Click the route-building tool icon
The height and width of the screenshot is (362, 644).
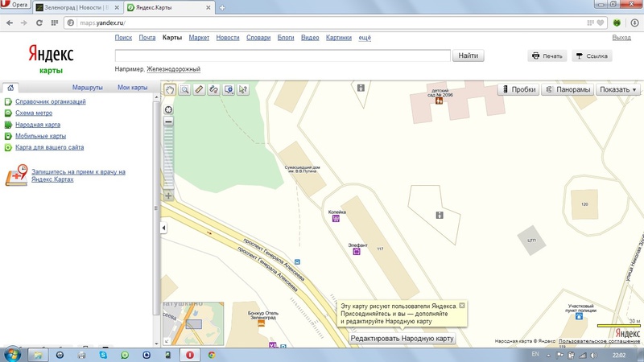[213, 89]
